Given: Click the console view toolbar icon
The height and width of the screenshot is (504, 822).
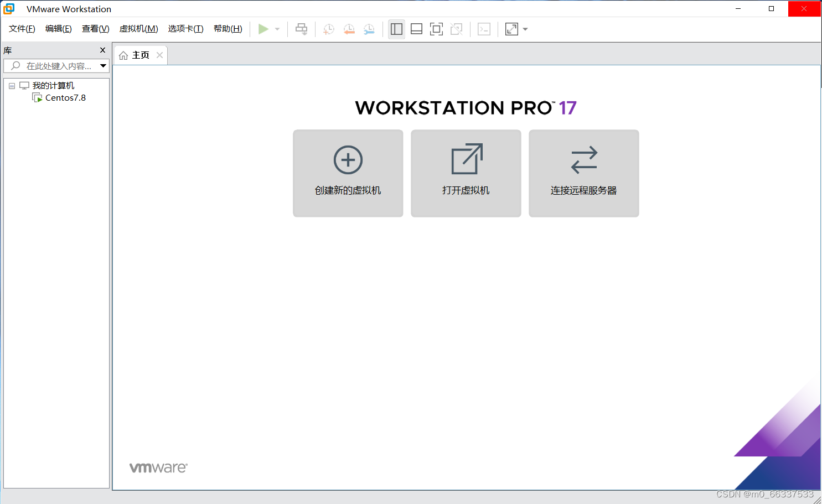Looking at the screenshot, I should (484, 29).
